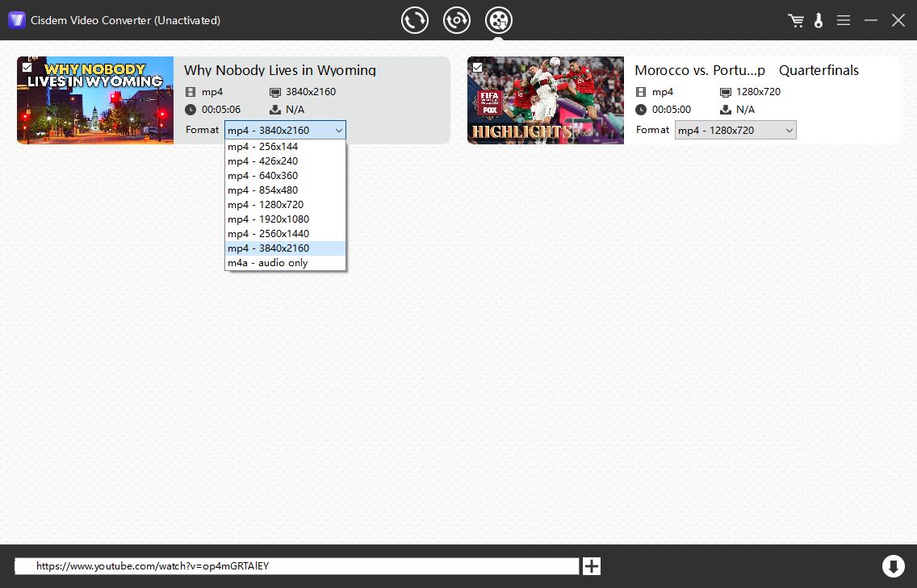The image size is (917, 588).
Task: Choose mp4 - 426x240 option
Action: (x=286, y=161)
